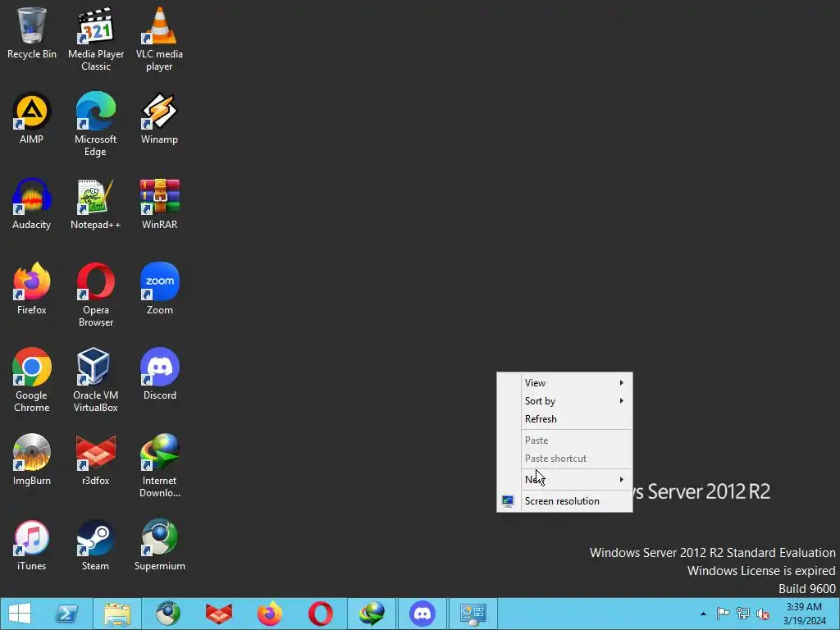The height and width of the screenshot is (630, 840).
Task: Select the Firefox desktop shortcut
Action: (x=32, y=289)
